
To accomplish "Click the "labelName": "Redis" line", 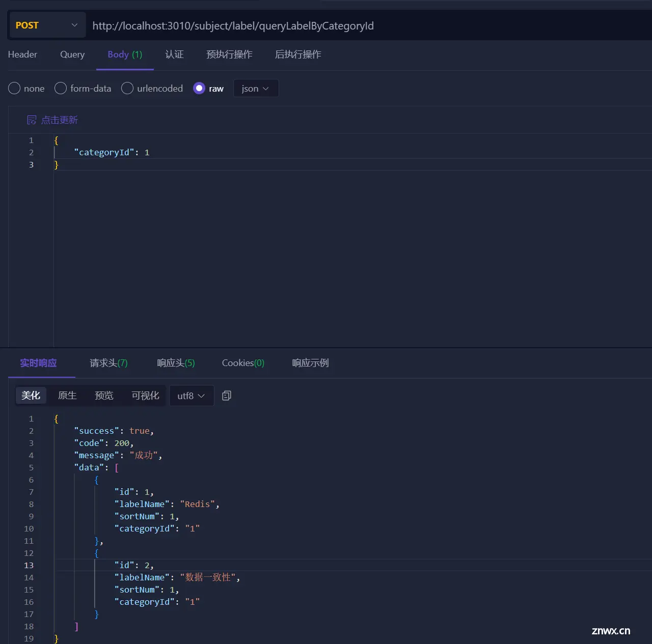I will pos(167,504).
